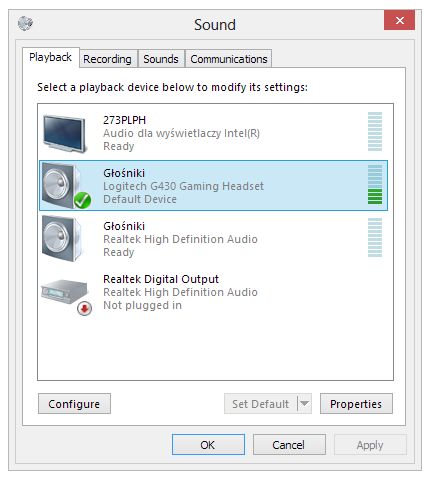This screenshot has width=429, height=479.
Task: Click the 273PLPH volume level meter
Action: point(375,132)
